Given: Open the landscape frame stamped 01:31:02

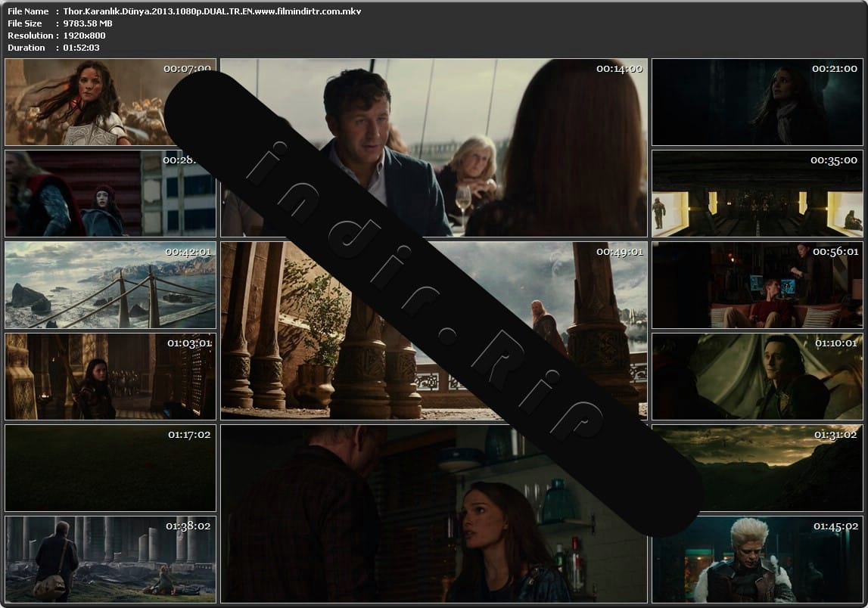Looking at the screenshot, I should pos(758,468).
